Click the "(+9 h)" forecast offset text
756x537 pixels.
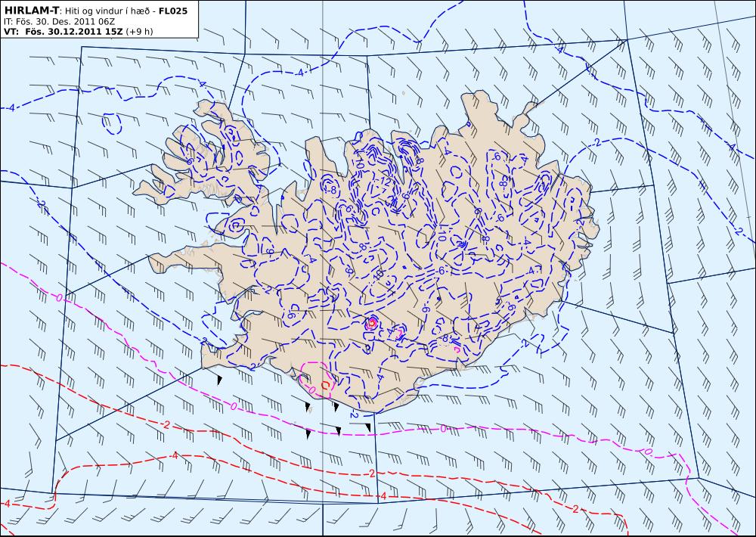point(139,32)
